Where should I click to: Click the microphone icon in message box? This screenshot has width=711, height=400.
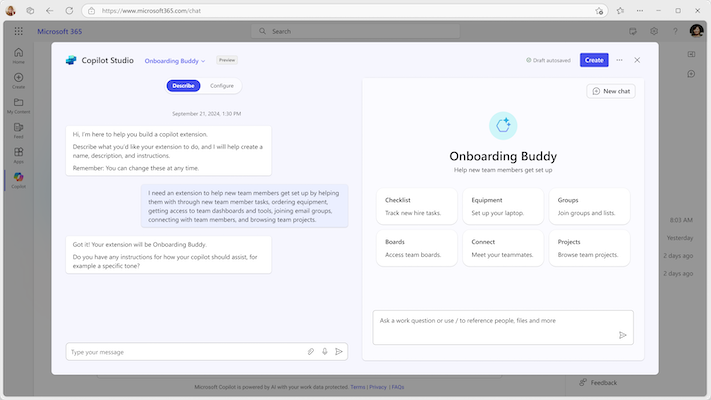pyautogui.click(x=325, y=351)
